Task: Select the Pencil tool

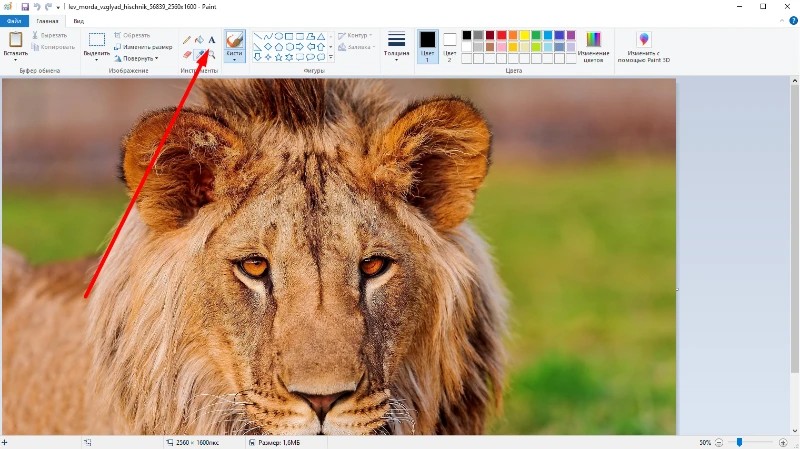Action: tap(187, 40)
